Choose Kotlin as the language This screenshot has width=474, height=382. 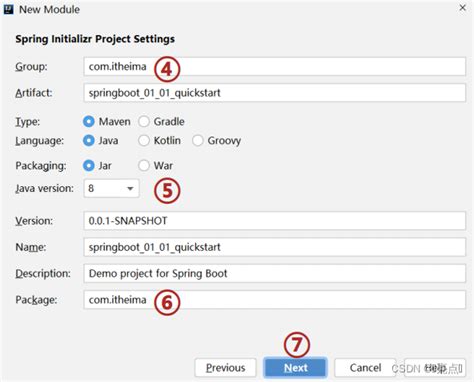pyautogui.click(x=144, y=141)
